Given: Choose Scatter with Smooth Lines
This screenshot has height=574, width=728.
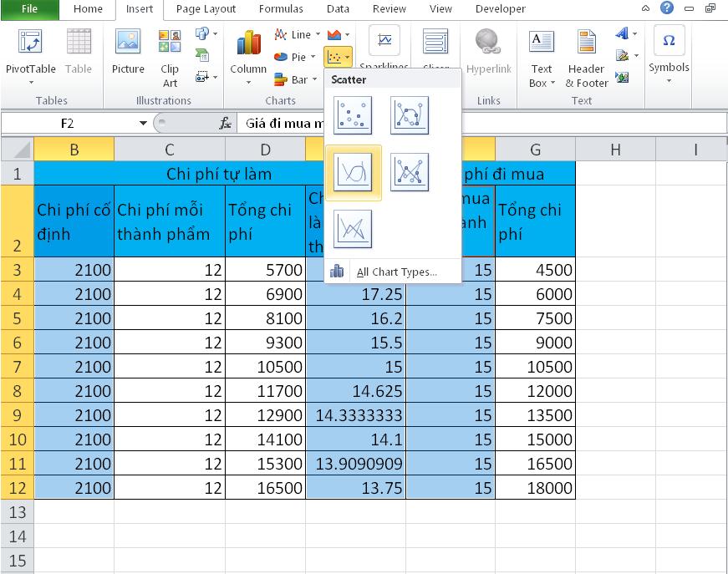Looking at the screenshot, I should tap(354, 172).
